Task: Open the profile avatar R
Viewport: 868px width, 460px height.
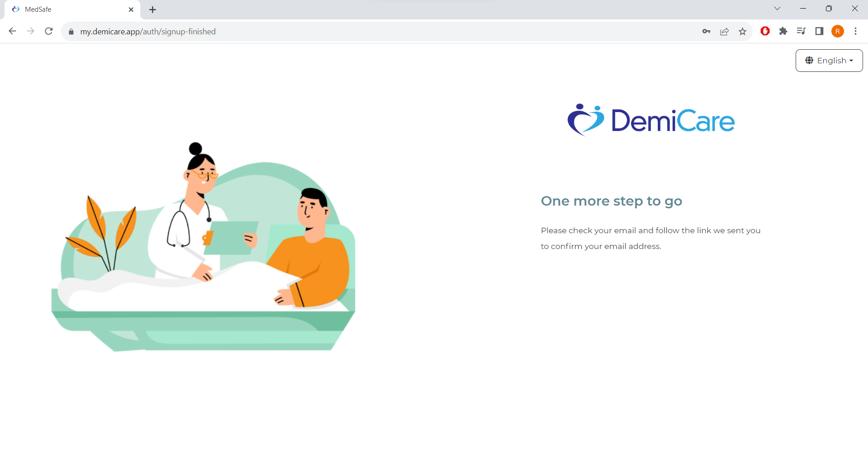Action: (x=837, y=31)
